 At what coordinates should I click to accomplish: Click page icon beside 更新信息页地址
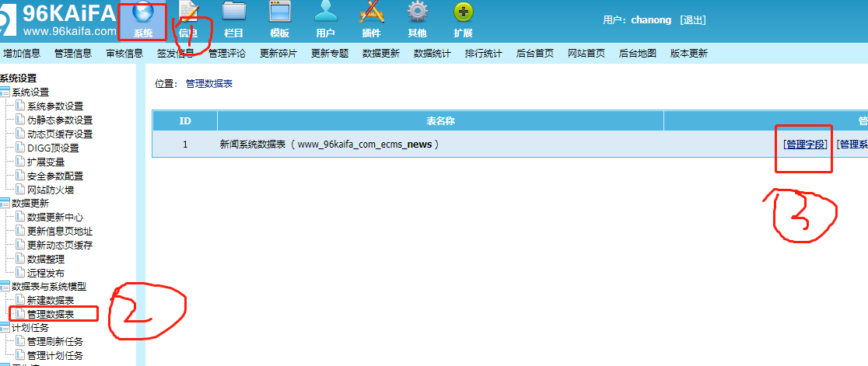pos(20,231)
